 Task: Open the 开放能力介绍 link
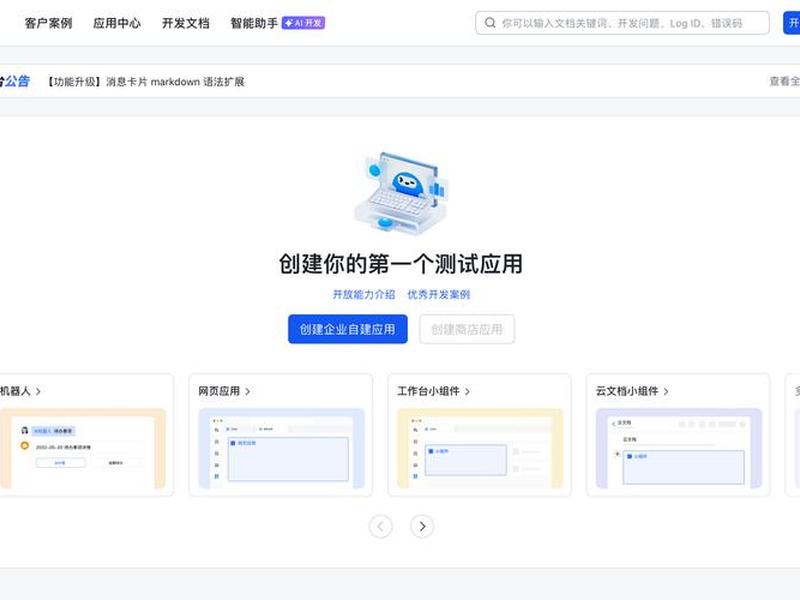364,294
